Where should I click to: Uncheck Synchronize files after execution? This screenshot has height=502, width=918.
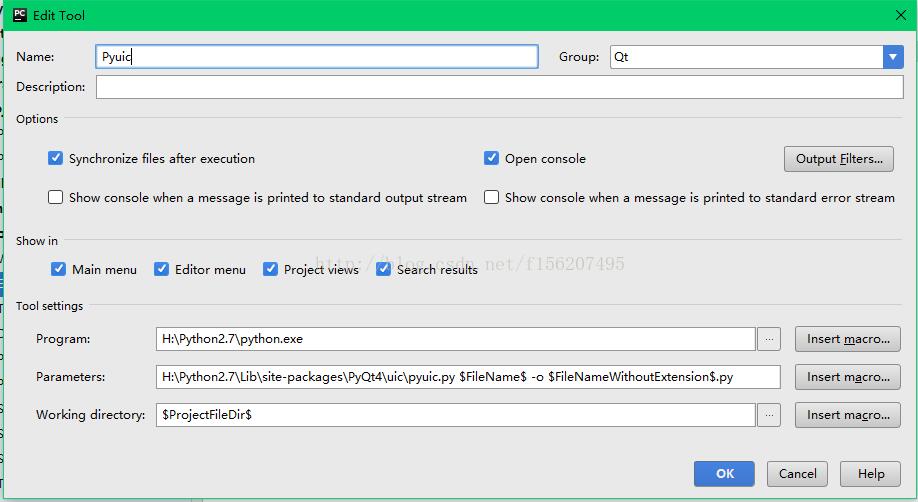click(55, 158)
